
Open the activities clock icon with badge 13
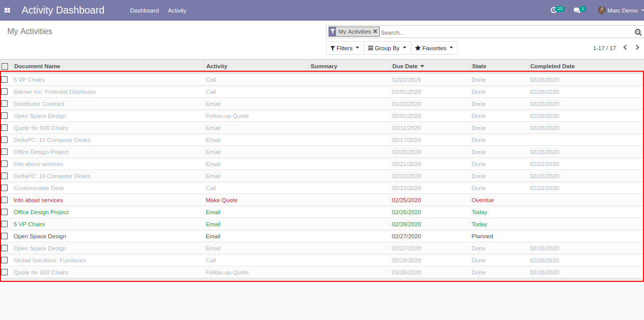pyautogui.click(x=554, y=10)
